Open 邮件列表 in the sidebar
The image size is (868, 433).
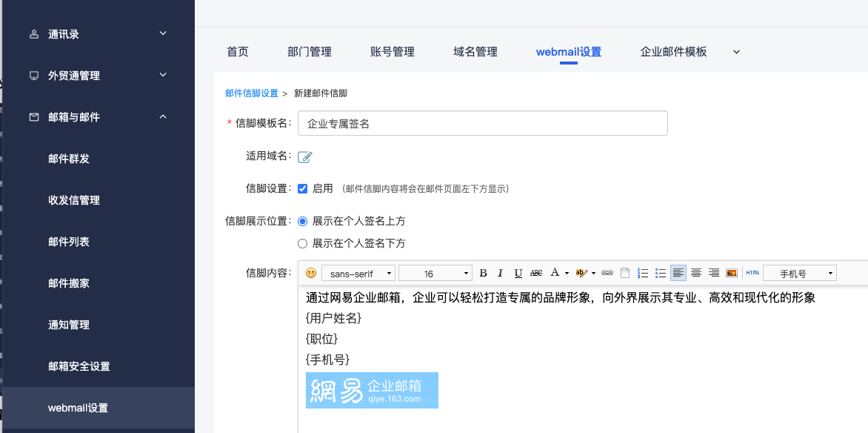[69, 242]
